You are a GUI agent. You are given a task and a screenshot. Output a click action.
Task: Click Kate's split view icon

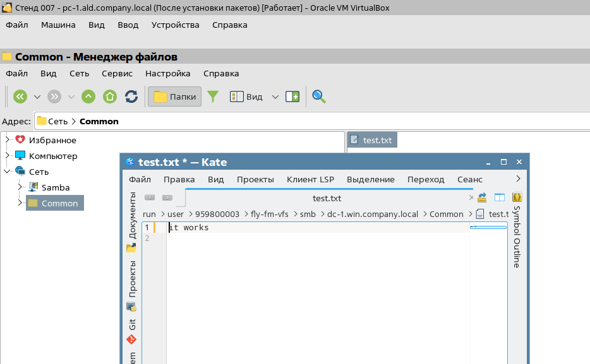500,197
